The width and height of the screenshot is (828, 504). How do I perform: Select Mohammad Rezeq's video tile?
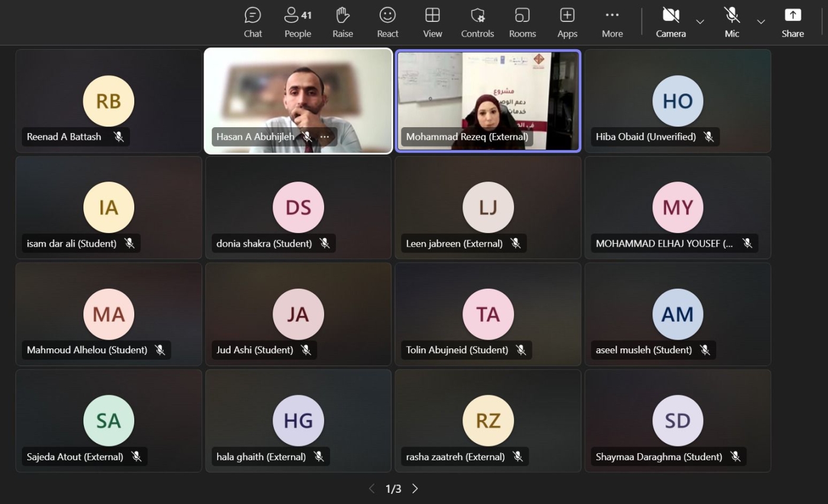click(x=488, y=89)
